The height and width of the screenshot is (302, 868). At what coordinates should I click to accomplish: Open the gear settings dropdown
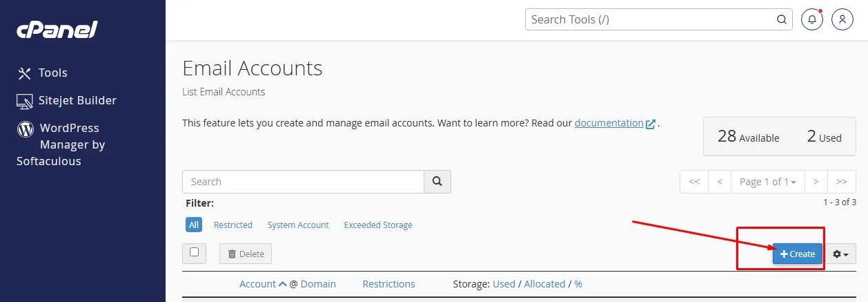[841, 254]
